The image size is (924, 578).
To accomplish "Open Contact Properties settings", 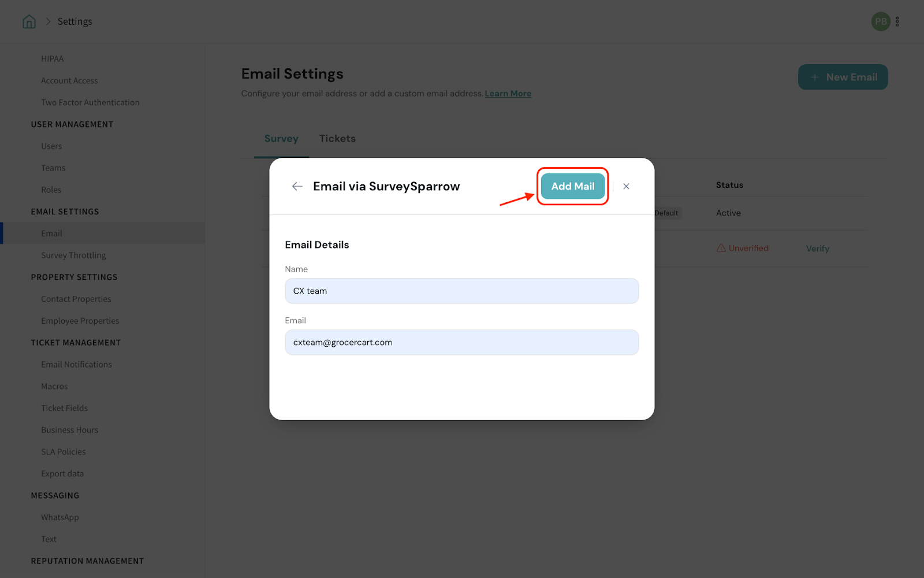I will click(x=76, y=299).
